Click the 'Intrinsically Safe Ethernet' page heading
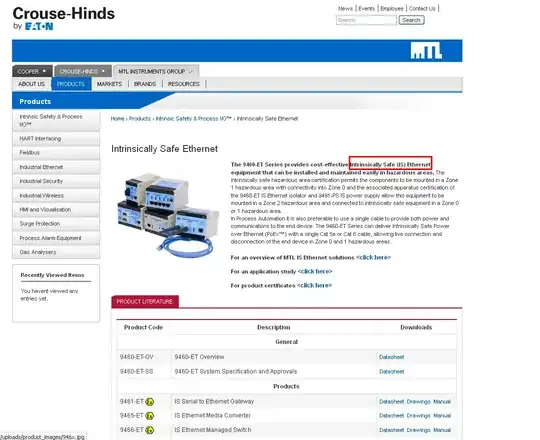The image size is (540, 440). coord(165,149)
